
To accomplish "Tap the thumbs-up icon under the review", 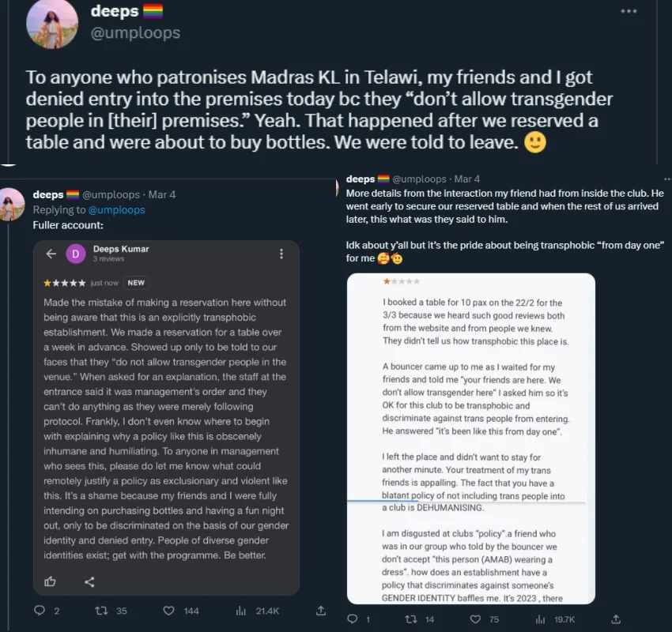I will point(51,581).
